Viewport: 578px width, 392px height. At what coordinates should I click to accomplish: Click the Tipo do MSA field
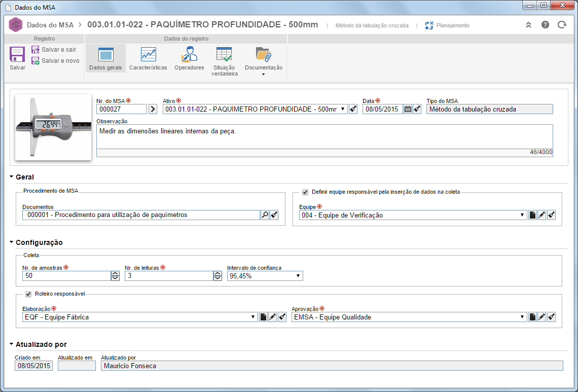[490, 109]
